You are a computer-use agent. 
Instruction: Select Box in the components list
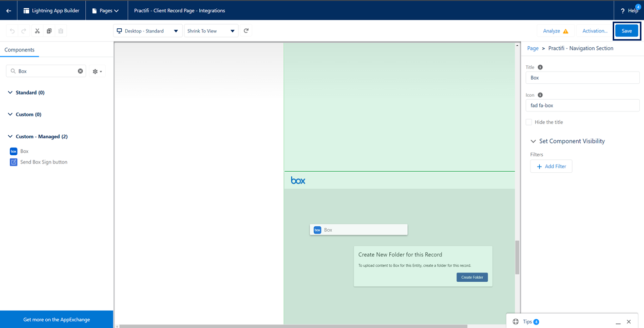coord(24,151)
